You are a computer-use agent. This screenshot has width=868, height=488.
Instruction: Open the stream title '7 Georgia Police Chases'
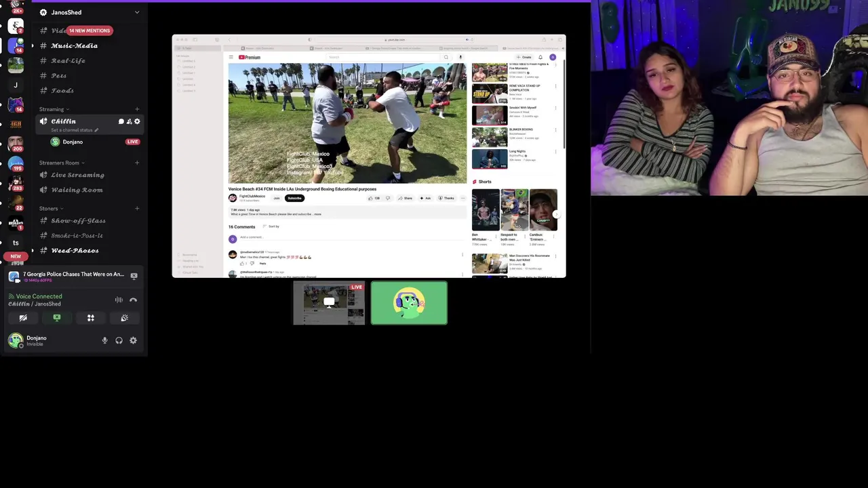(x=73, y=274)
